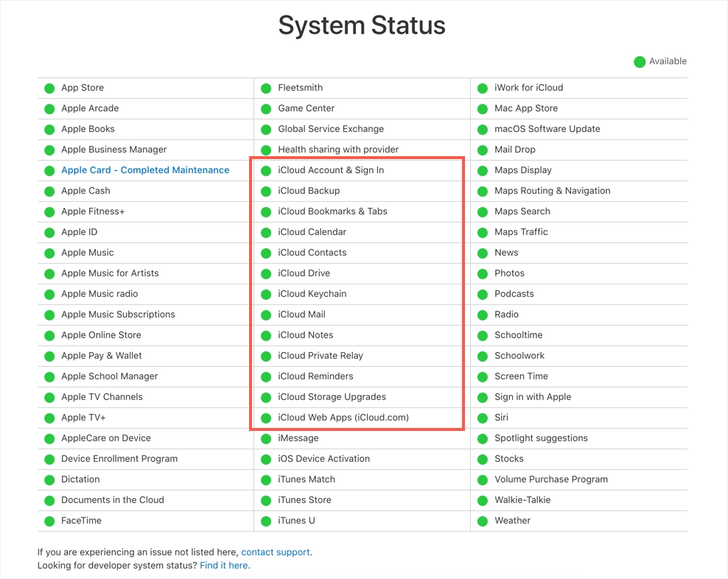Click the status dot for Game Center
Image resolution: width=728 pixels, height=579 pixels.
pyautogui.click(x=266, y=109)
